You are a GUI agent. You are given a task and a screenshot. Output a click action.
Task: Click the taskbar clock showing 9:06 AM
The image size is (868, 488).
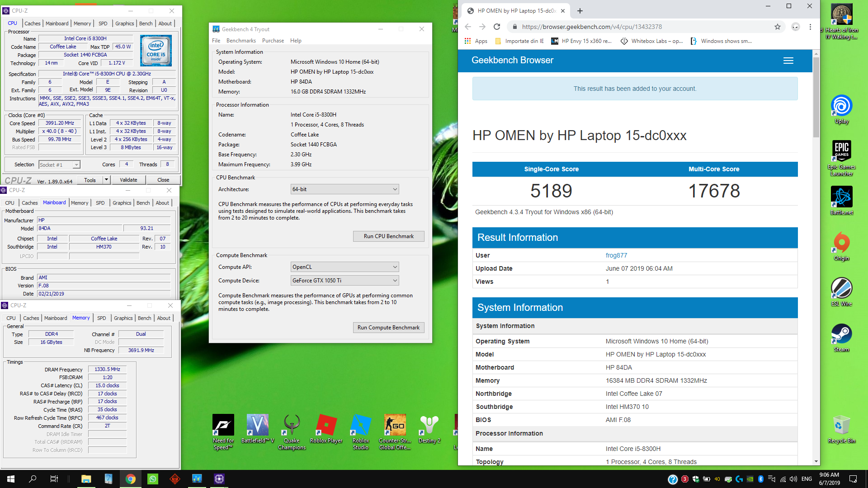tap(830, 479)
